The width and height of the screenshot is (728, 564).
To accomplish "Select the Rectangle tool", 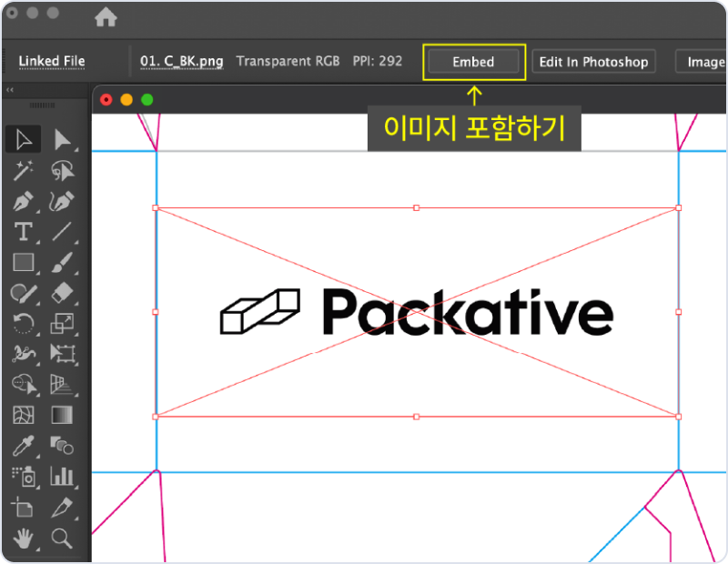I will pos(24,262).
